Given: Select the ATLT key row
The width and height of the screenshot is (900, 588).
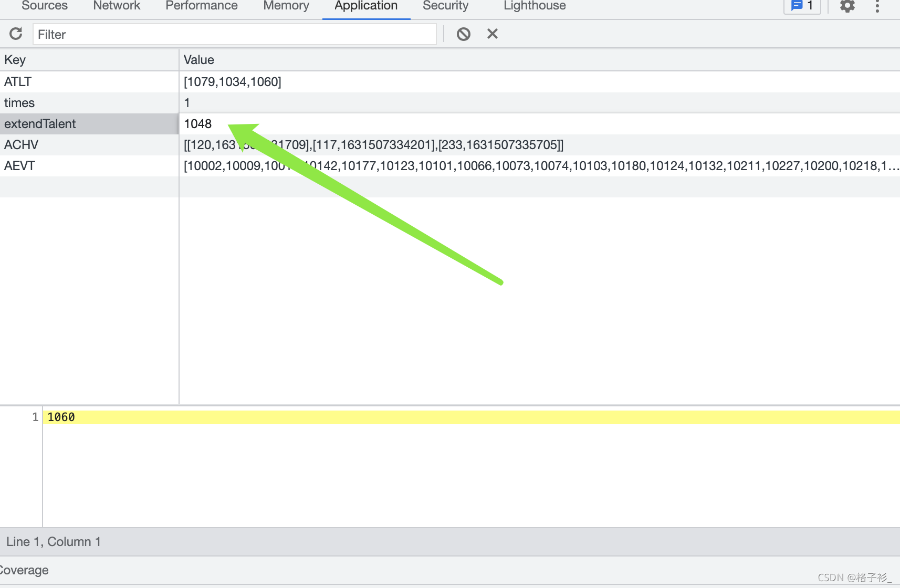Looking at the screenshot, I should (89, 82).
